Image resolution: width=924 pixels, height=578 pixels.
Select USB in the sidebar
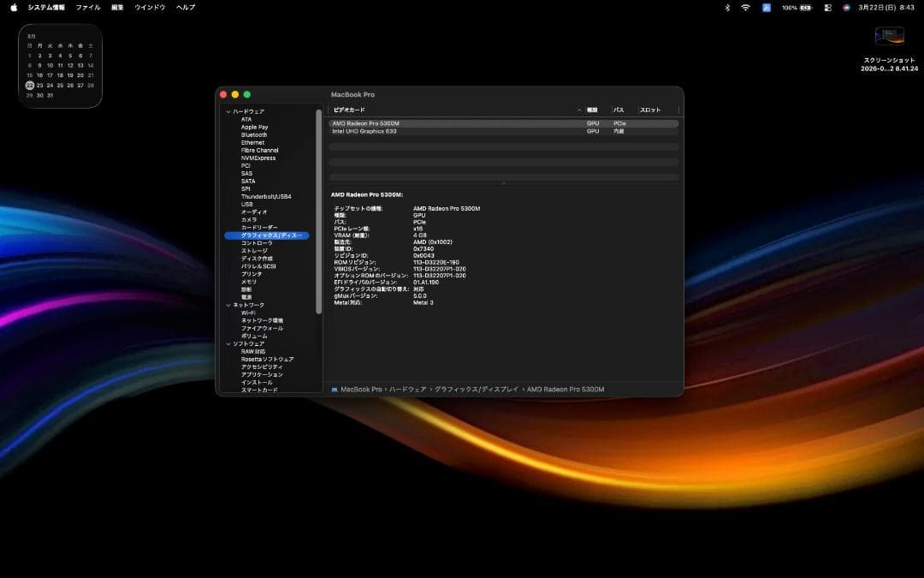pos(247,204)
